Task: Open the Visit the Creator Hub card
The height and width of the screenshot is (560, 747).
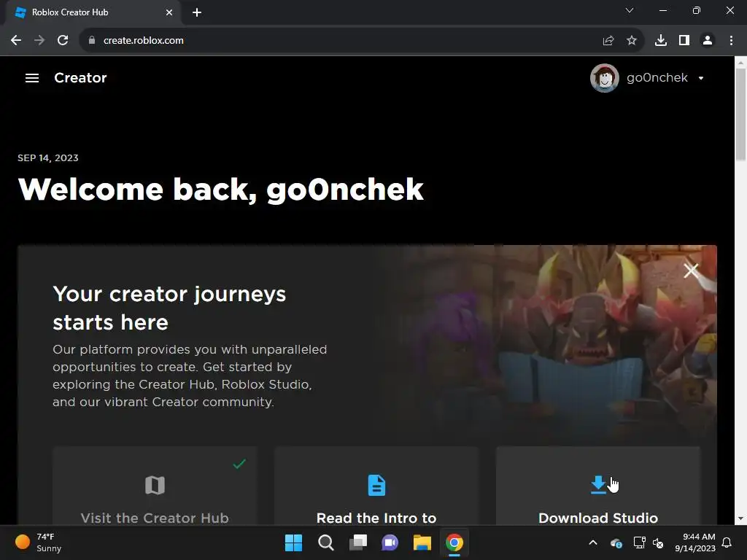Action: click(x=155, y=486)
